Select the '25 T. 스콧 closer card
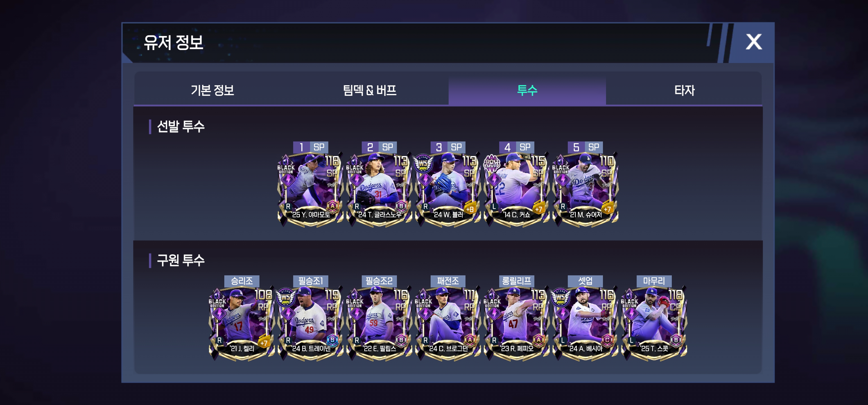This screenshot has height=405, width=868. click(654, 323)
